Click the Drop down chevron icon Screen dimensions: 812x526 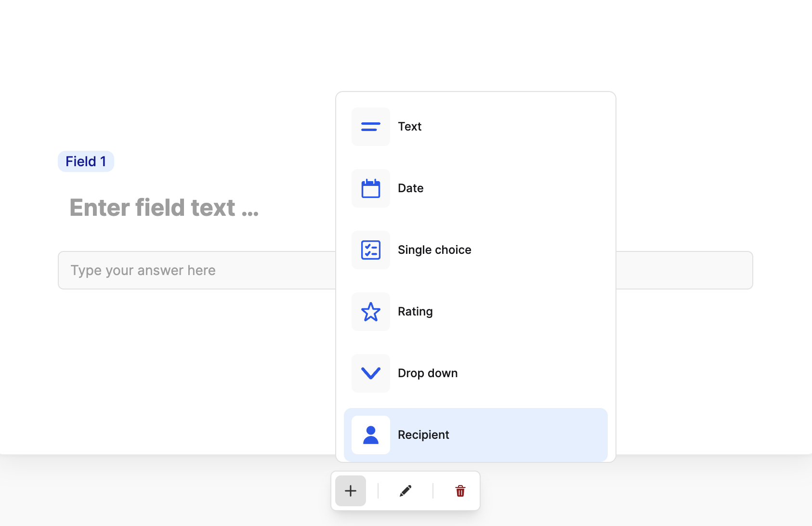[x=371, y=373]
